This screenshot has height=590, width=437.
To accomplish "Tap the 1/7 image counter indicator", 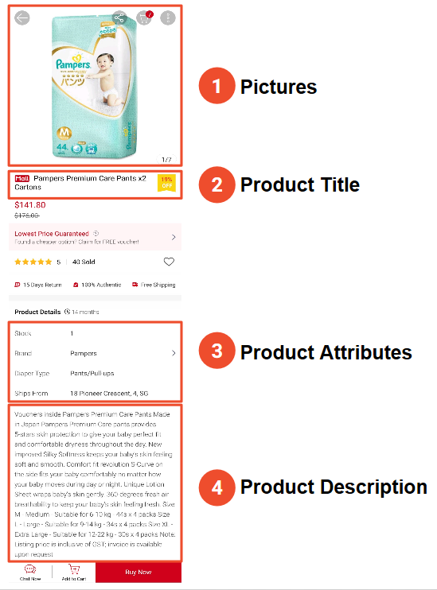I will click(166, 160).
